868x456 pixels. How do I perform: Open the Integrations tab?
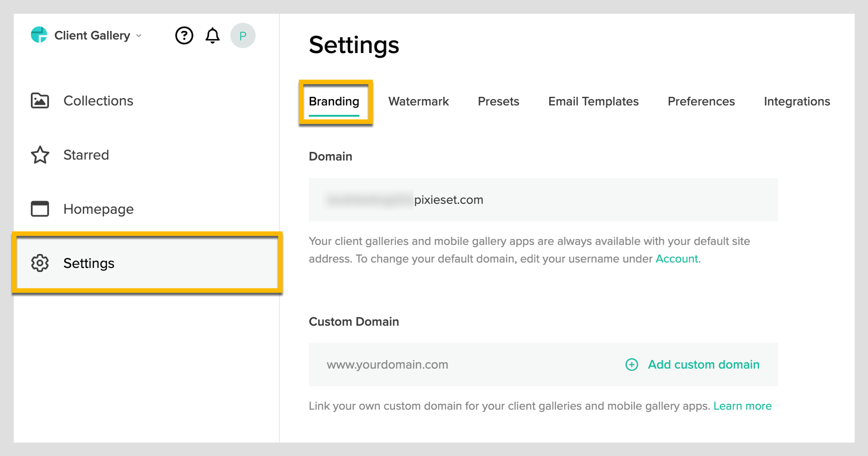click(797, 102)
